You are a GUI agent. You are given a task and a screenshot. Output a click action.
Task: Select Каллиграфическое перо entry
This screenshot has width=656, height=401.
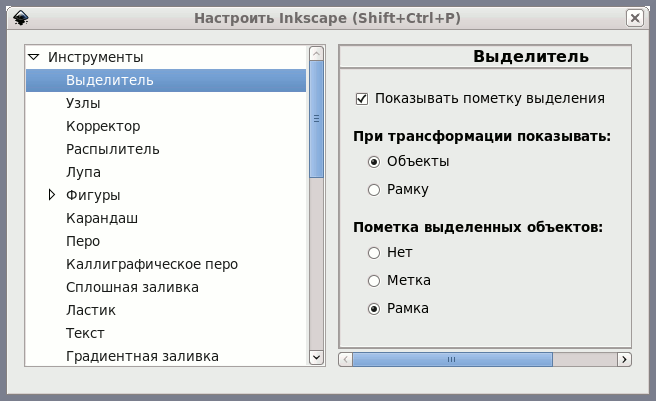[152, 264]
